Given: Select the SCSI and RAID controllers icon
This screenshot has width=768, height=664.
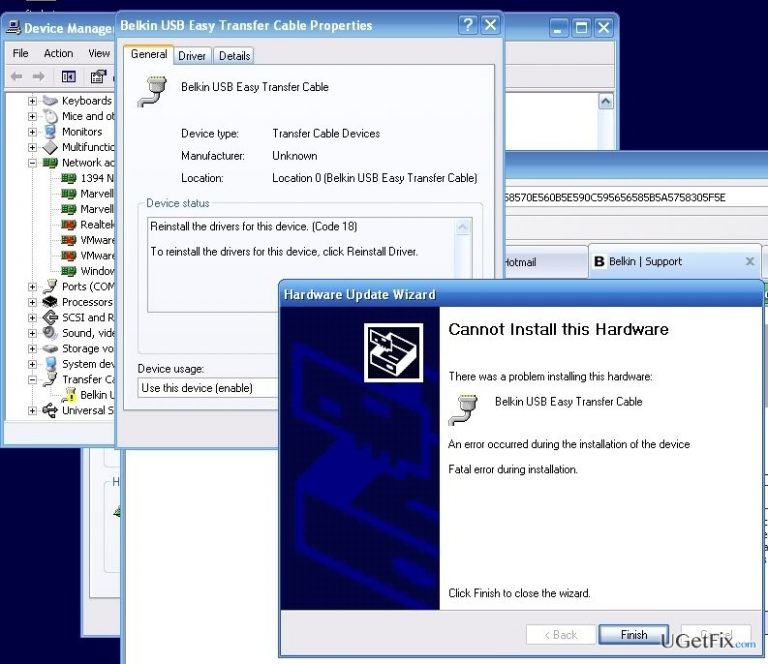Looking at the screenshot, I should coord(50,318).
